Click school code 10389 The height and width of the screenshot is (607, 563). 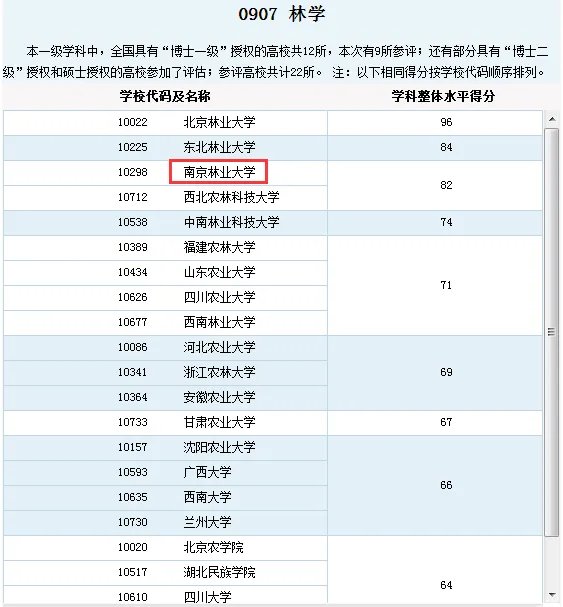133,247
